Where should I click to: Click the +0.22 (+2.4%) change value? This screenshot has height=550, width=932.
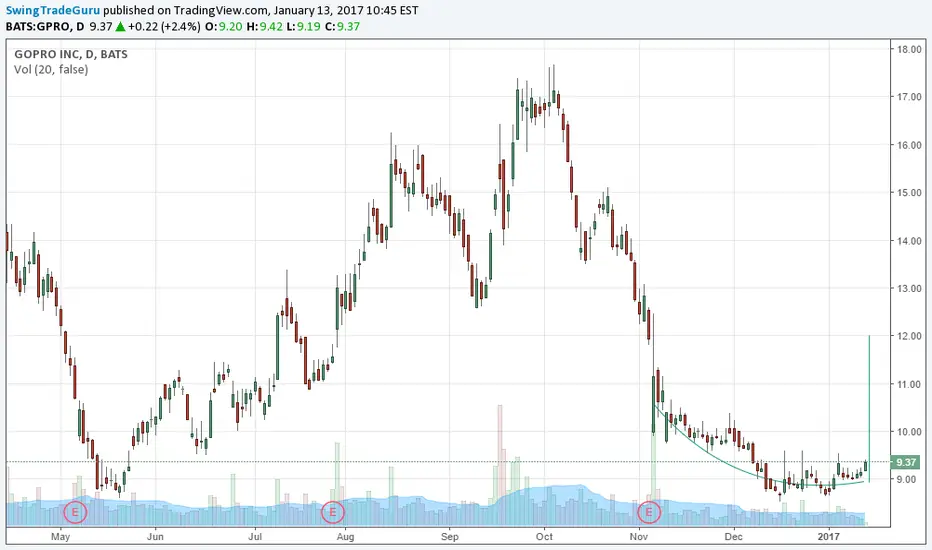point(164,26)
